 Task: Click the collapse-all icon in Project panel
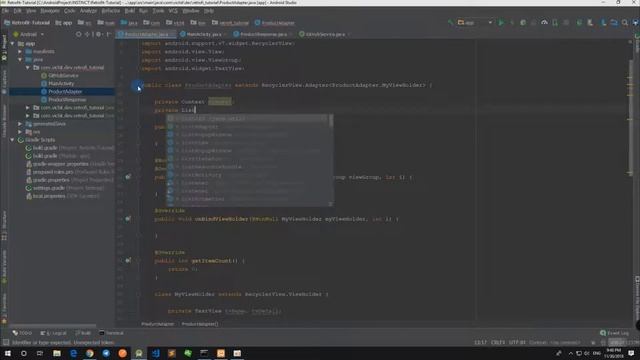(88, 34)
